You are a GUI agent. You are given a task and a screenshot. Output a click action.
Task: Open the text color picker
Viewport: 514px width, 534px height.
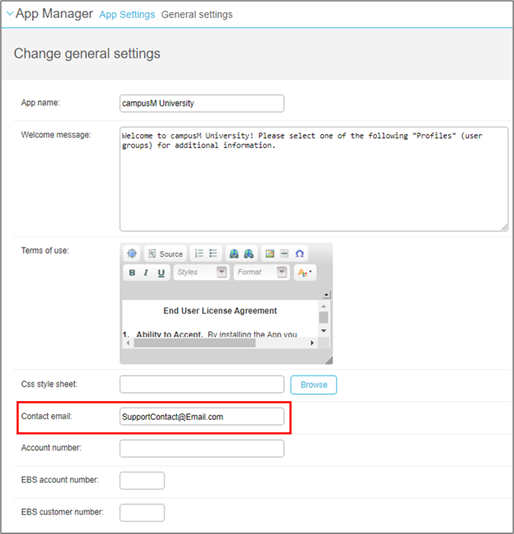click(305, 272)
